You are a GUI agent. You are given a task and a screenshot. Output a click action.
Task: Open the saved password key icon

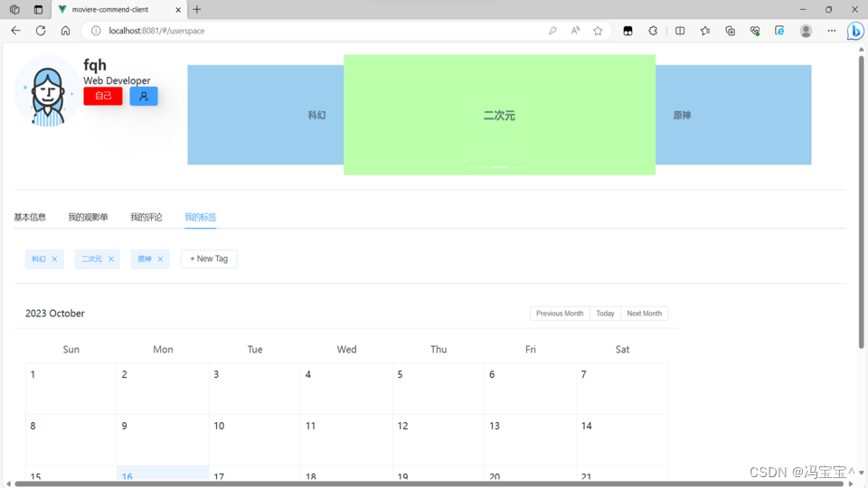(x=552, y=31)
